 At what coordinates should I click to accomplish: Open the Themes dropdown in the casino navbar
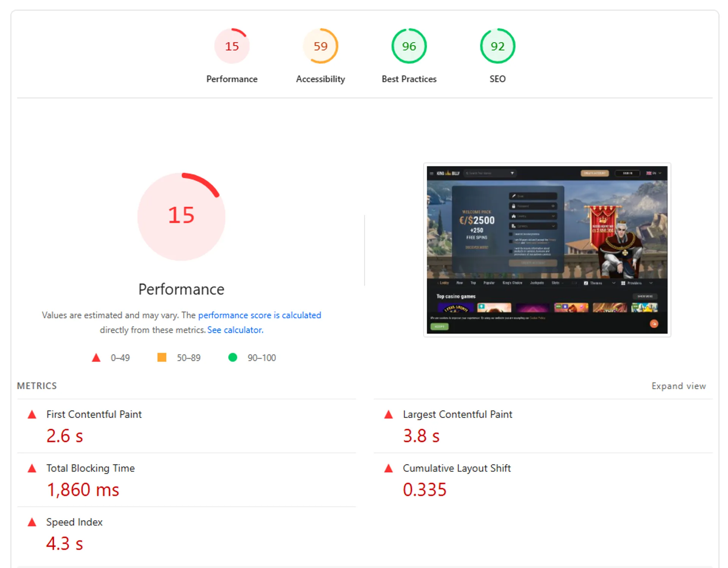596,283
